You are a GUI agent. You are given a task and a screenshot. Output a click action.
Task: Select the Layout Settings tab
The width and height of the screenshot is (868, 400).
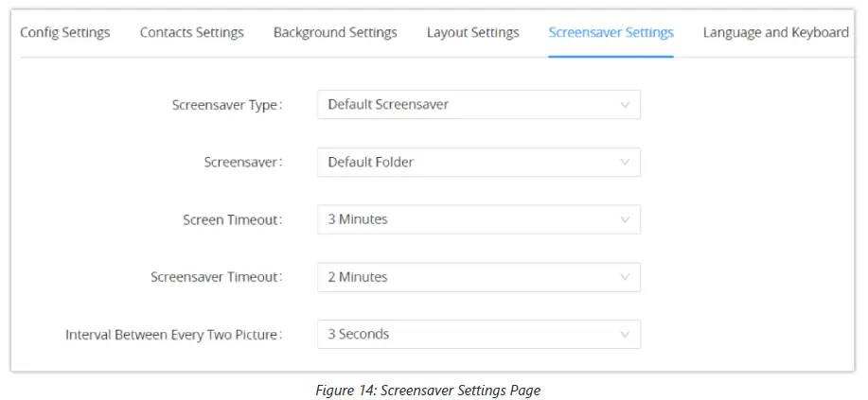[x=472, y=32]
